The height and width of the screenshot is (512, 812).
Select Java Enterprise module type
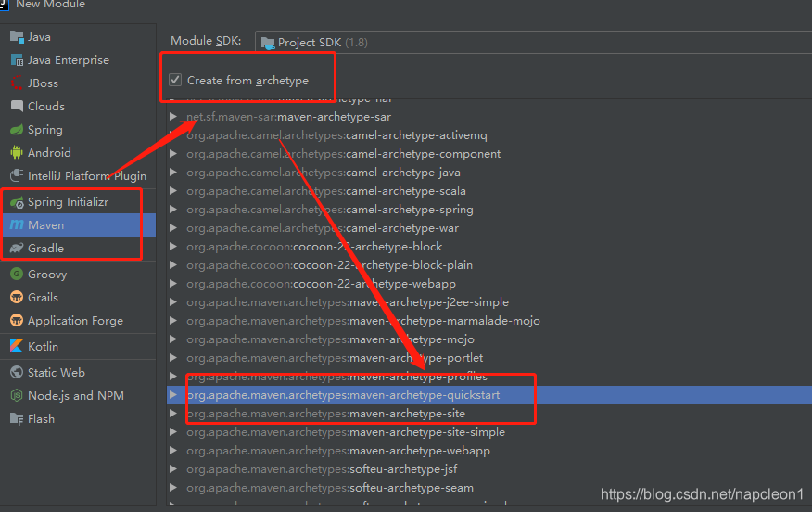69,60
